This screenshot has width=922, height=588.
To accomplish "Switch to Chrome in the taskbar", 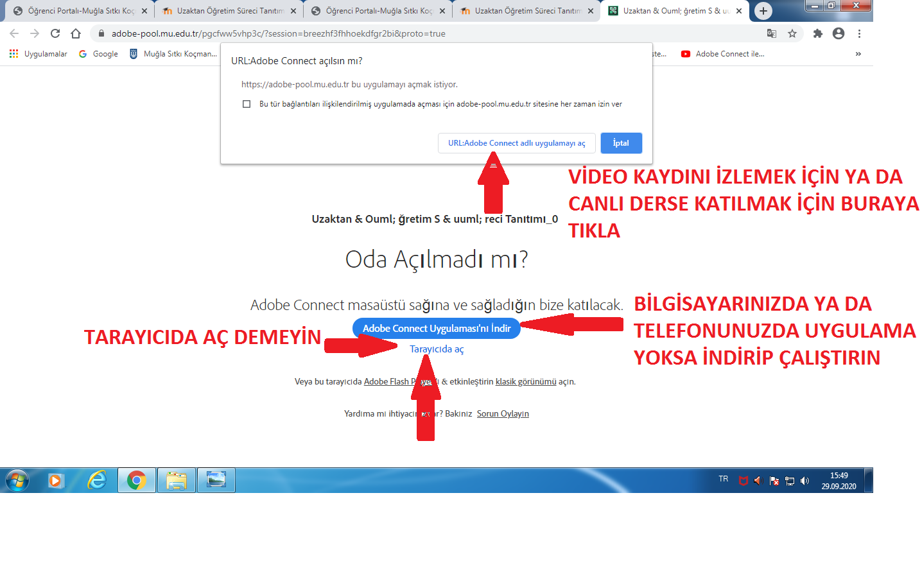I will [137, 480].
